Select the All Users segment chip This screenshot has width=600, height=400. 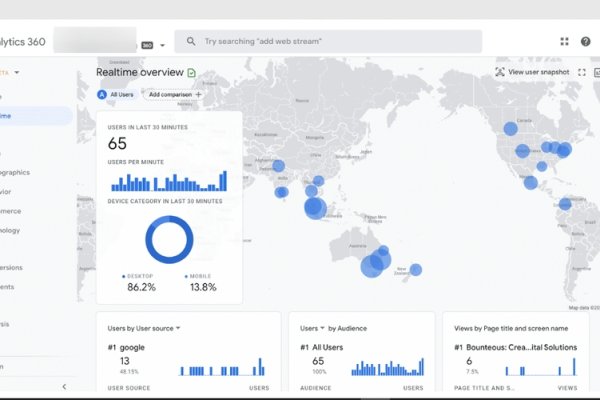pyautogui.click(x=117, y=94)
